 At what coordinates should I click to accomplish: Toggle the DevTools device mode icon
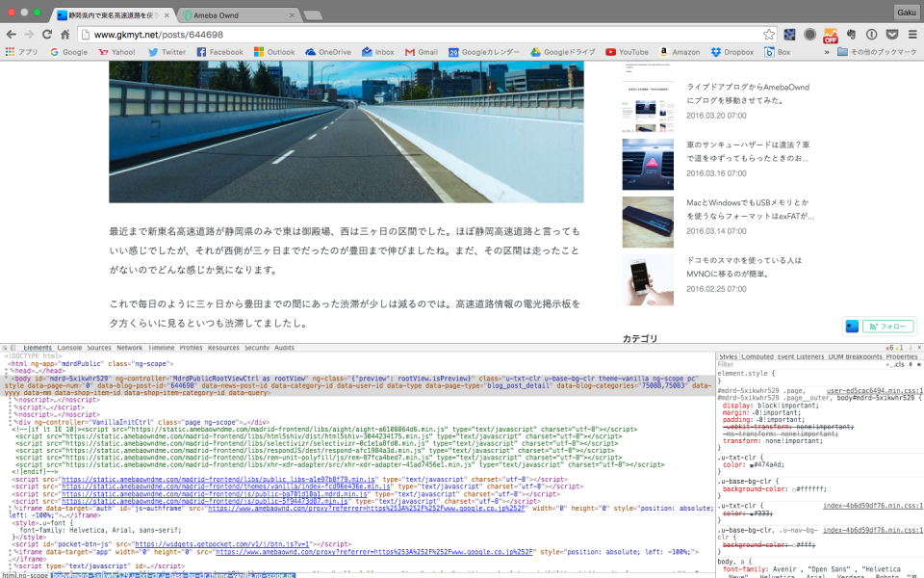tap(13, 348)
